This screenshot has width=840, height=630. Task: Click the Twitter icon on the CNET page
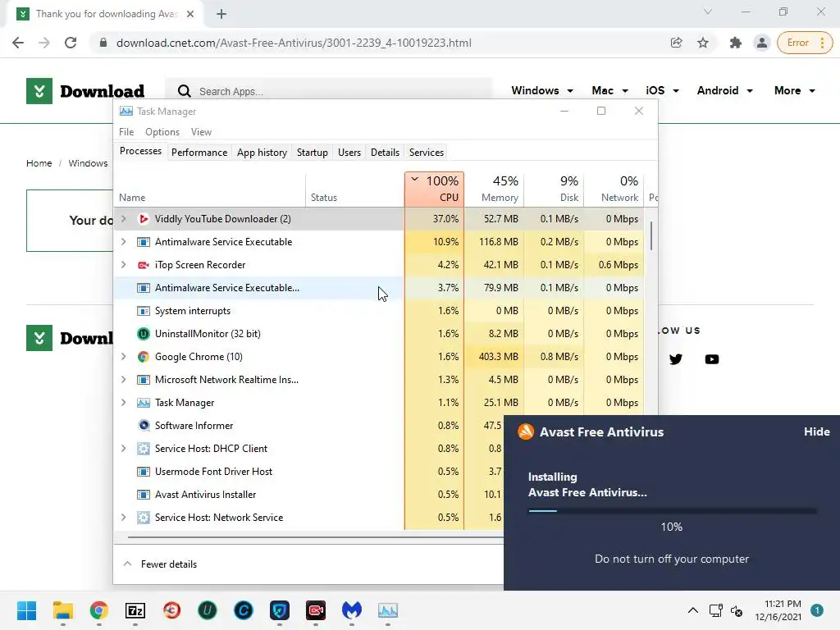click(676, 359)
